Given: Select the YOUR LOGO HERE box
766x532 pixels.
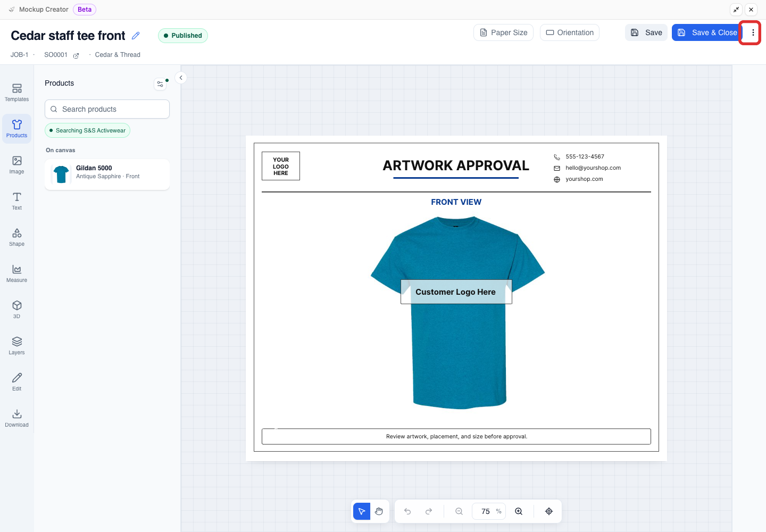Looking at the screenshot, I should 281,166.
